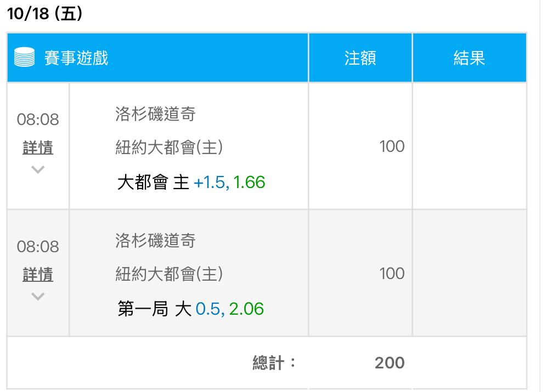Click the total amount 200
The width and height of the screenshot is (547, 392).
pyautogui.click(x=390, y=363)
